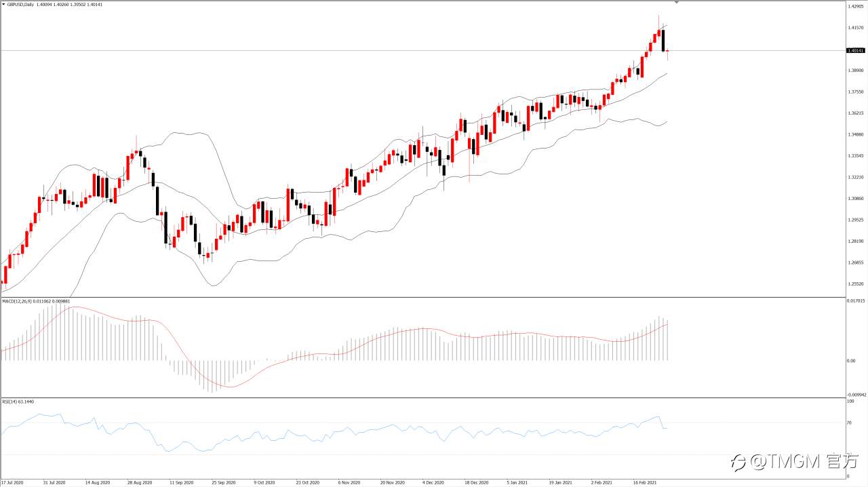Click the MACD scale value 0.017015

(857, 300)
